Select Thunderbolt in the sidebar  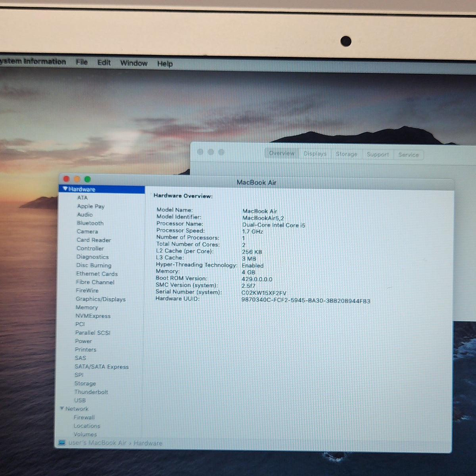pos(91,392)
